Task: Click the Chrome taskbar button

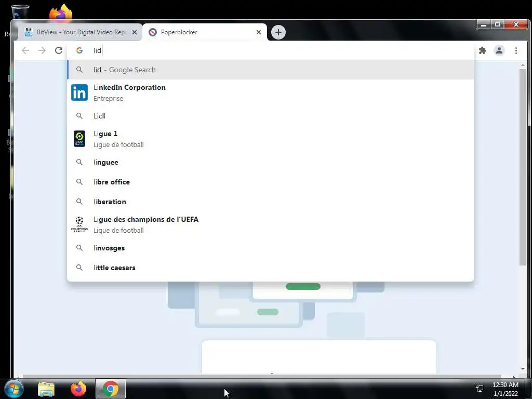Action: point(111,389)
